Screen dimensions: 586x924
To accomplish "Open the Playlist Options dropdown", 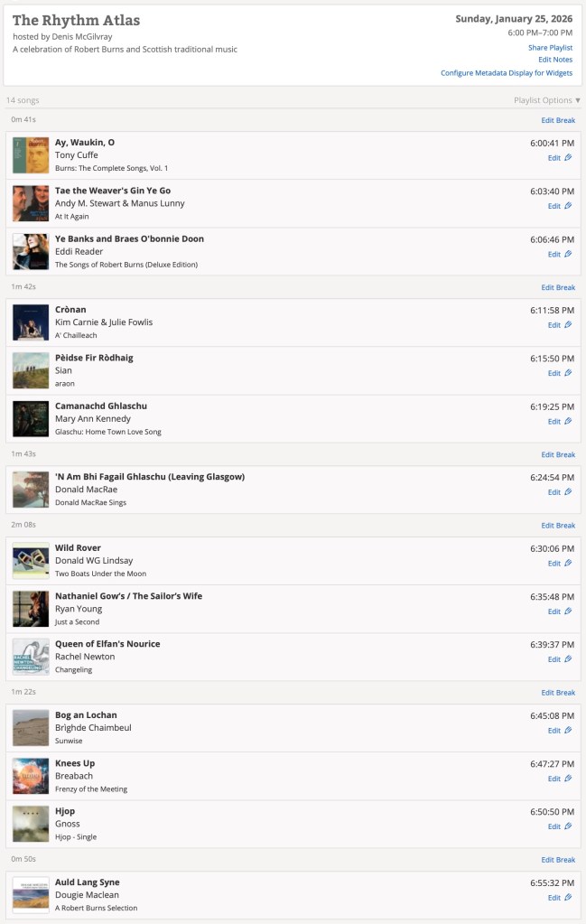I will click(547, 100).
